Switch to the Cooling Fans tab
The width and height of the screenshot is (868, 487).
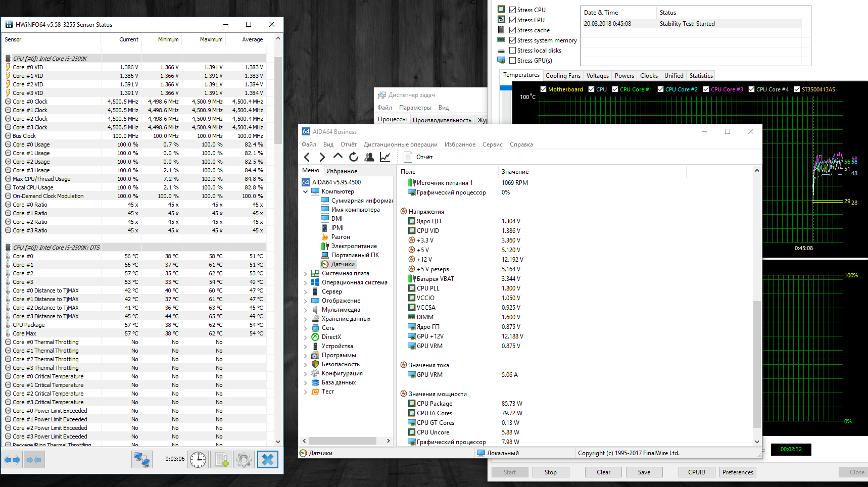(563, 76)
